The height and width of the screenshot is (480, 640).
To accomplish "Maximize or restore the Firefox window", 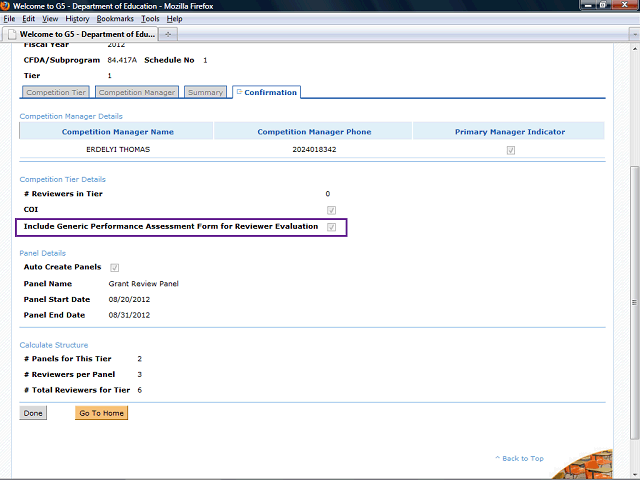I will (x=603, y=5).
